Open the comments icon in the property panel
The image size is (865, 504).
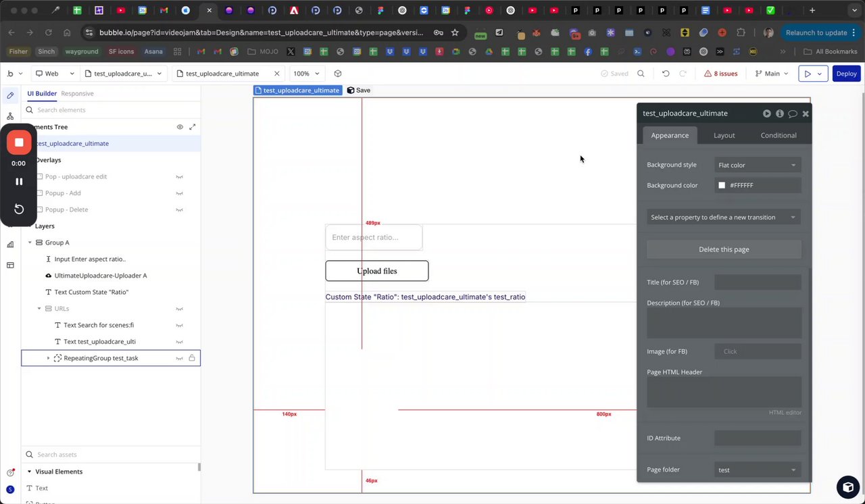pyautogui.click(x=792, y=114)
